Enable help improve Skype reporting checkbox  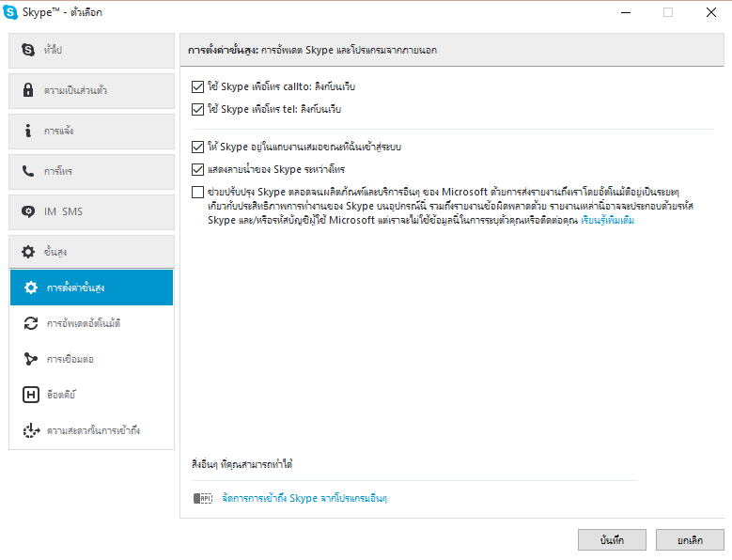click(x=198, y=193)
